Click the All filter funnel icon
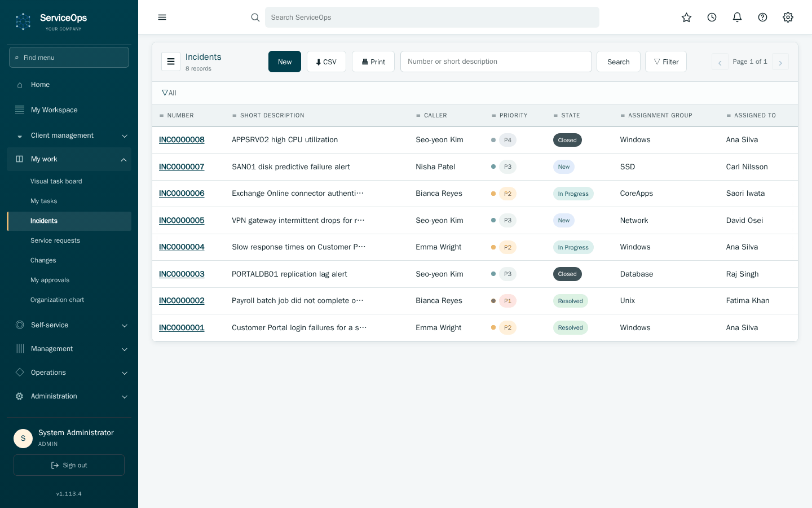The height and width of the screenshot is (508, 812). click(x=165, y=93)
